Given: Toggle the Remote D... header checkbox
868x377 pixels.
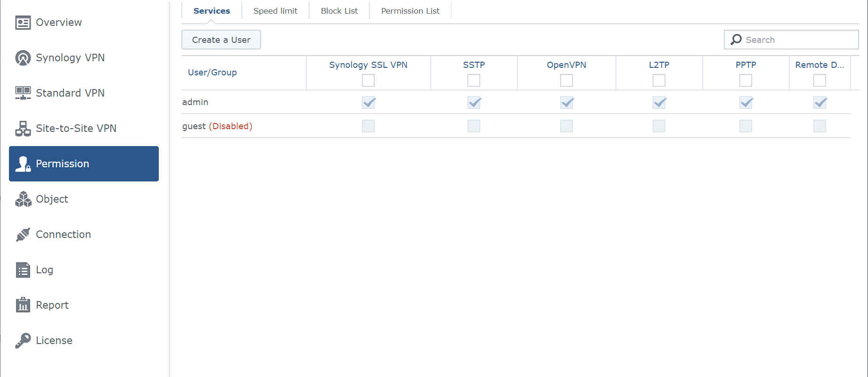Looking at the screenshot, I should point(819,81).
